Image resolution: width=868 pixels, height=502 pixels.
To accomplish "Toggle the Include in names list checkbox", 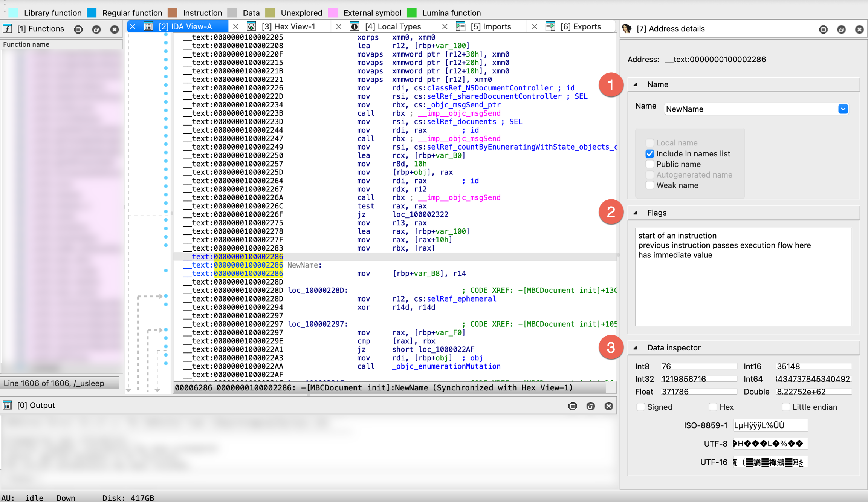I will point(649,154).
